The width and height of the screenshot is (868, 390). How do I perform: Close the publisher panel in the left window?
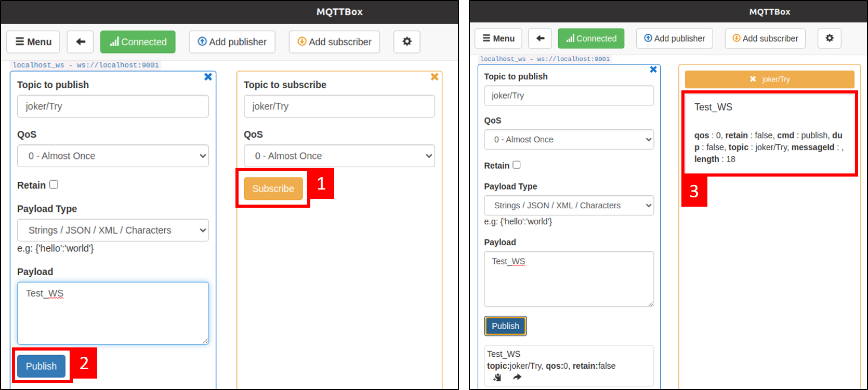208,77
